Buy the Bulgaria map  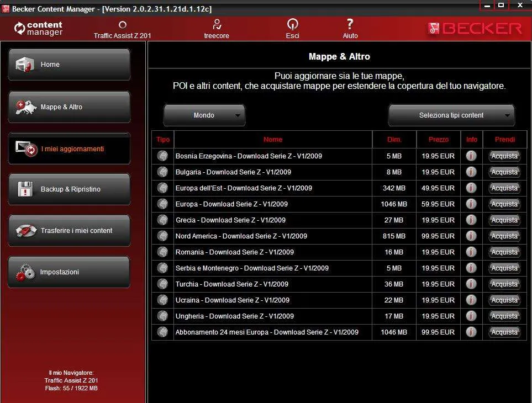504,172
